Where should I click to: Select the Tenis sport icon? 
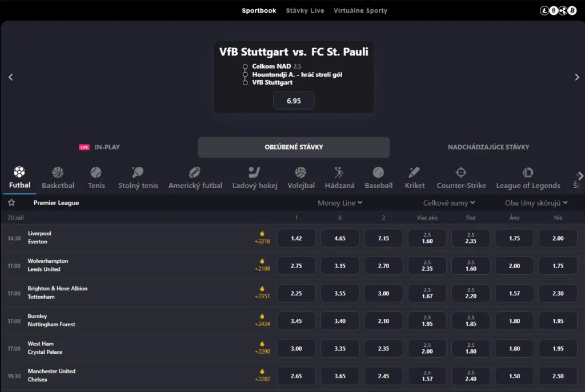[96, 173]
